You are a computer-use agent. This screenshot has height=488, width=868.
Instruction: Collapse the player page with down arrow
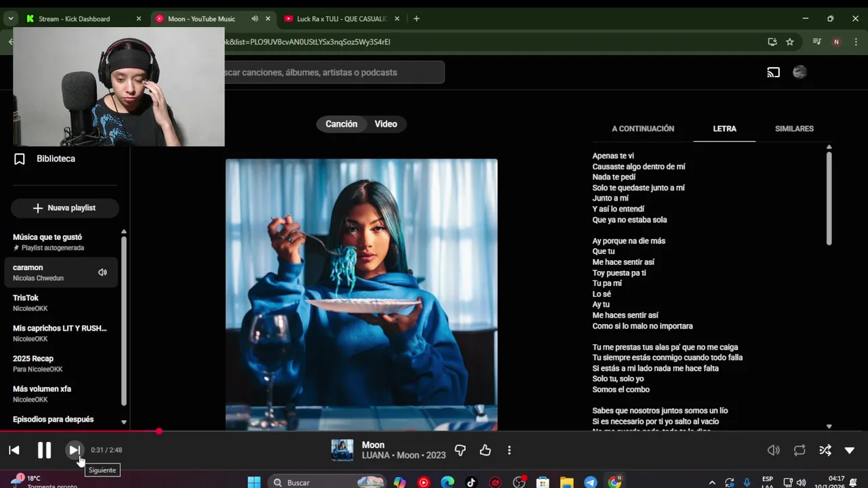click(850, 450)
